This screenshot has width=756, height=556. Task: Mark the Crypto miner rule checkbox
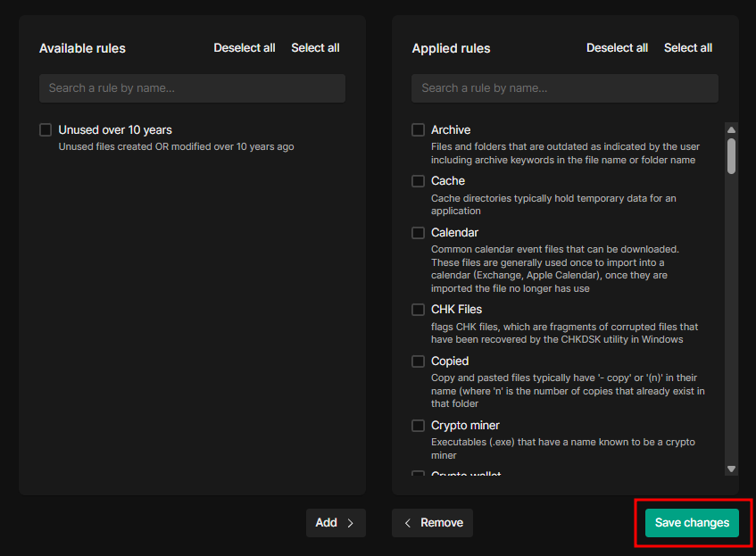coord(418,426)
